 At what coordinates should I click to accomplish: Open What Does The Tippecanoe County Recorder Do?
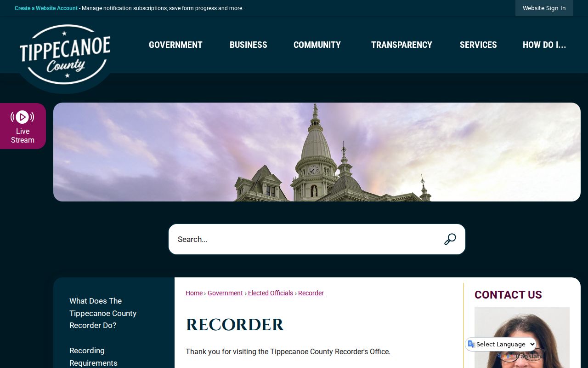(103, 313)
